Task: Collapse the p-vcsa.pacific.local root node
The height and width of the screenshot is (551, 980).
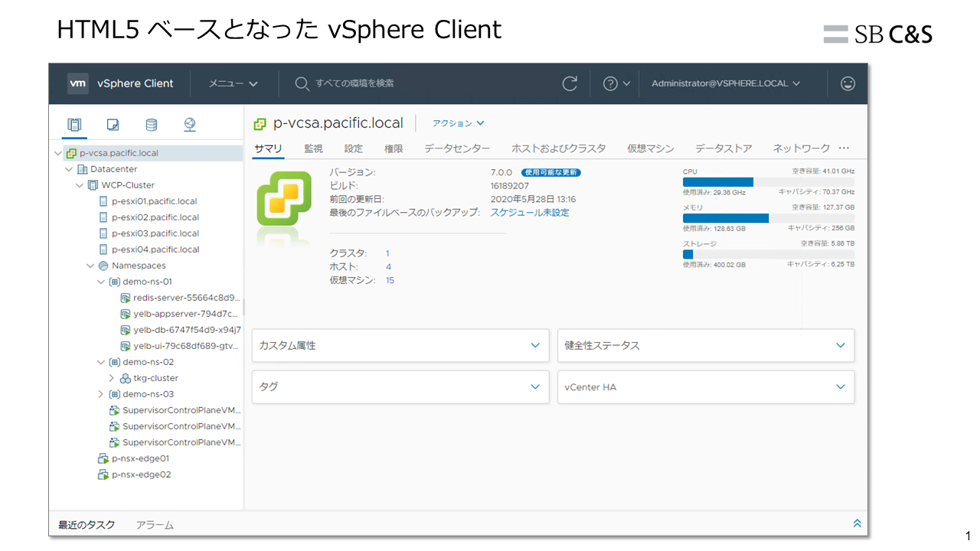Action: coord(58,153)
